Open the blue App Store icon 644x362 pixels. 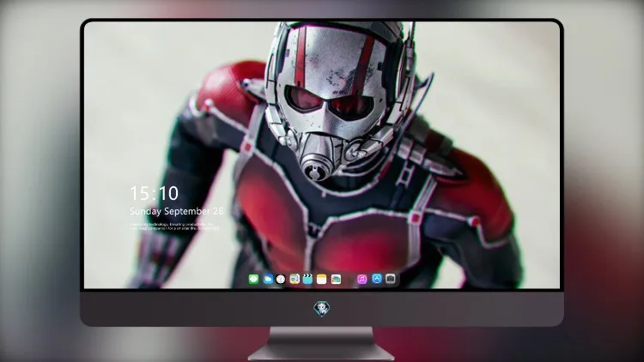coord(377,279)
